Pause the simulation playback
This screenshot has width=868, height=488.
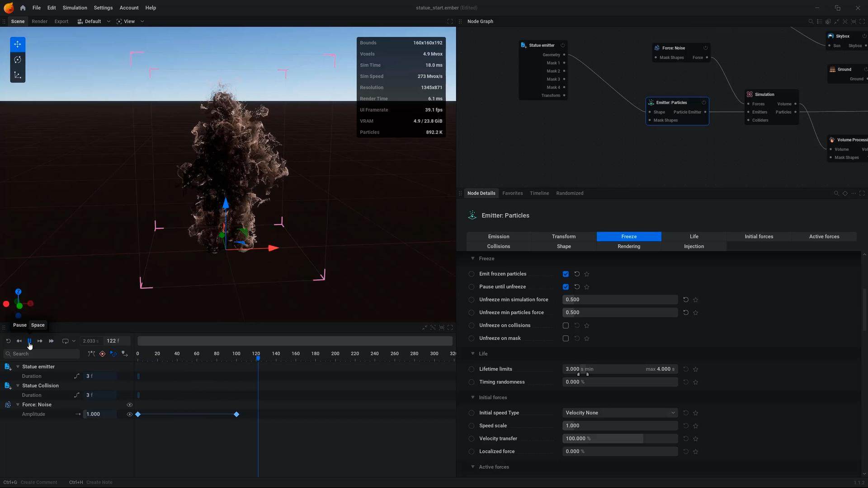[x=29, y=341]
